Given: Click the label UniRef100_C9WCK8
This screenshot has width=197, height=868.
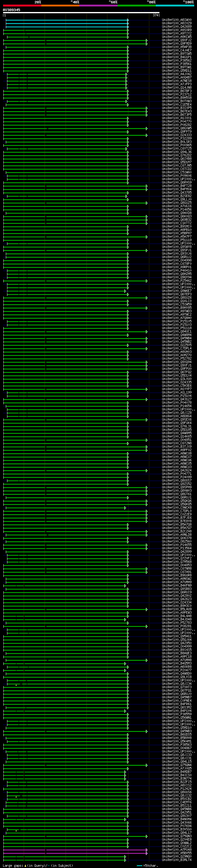Looking at the screenshot, I should 177,507.
